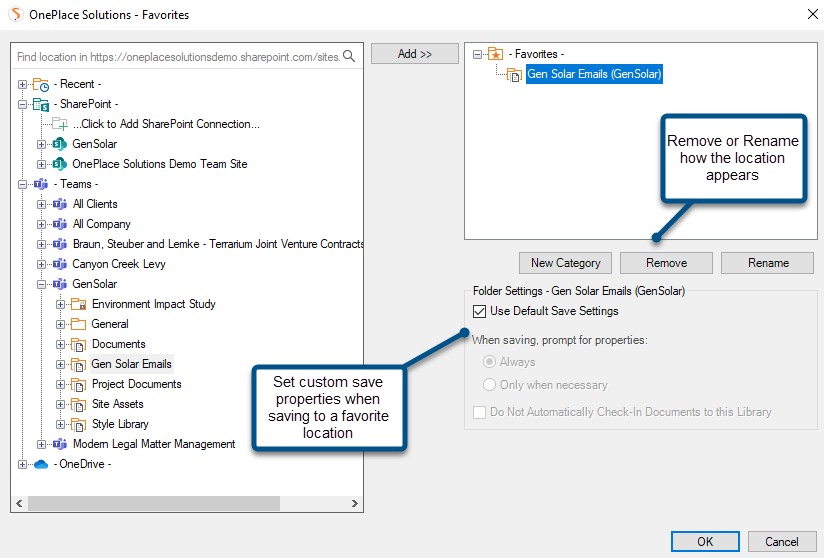Viewport: 824px width, 558px height.
Task: Click the Cancel button
Action: pyautogui.click(x=781, y=542)
